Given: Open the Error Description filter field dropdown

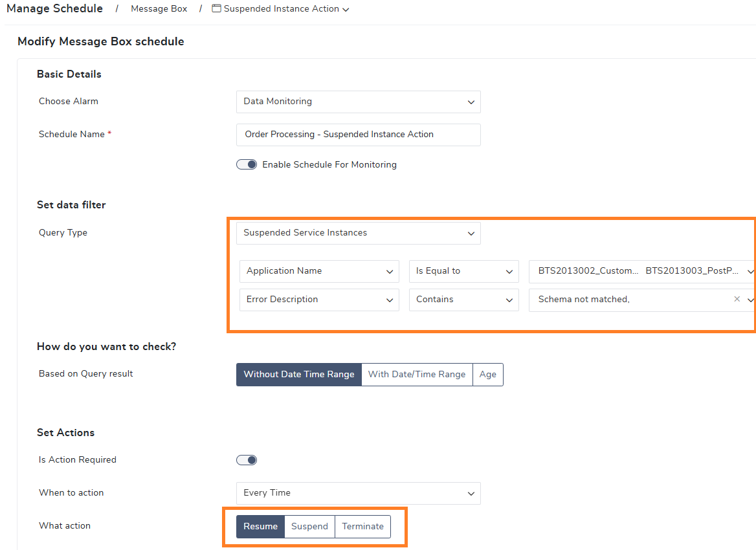Looking at the screenshot, I should (319, 300).
